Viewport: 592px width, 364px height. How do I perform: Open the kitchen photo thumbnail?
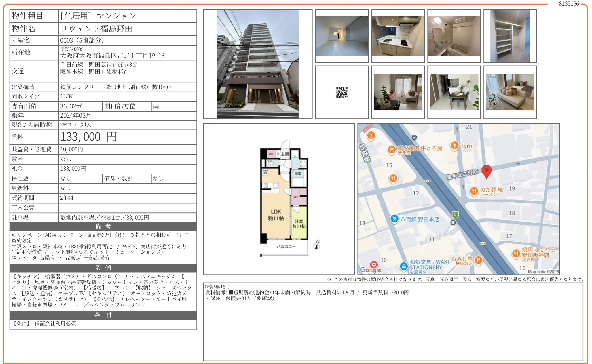[398, 36]
